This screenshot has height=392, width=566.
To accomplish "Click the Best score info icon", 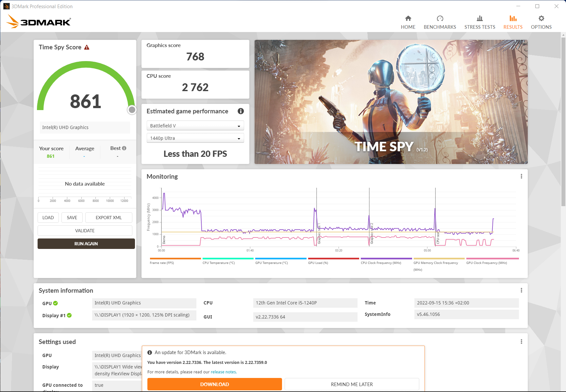I will pyautogui.click(x=124, y=148).
